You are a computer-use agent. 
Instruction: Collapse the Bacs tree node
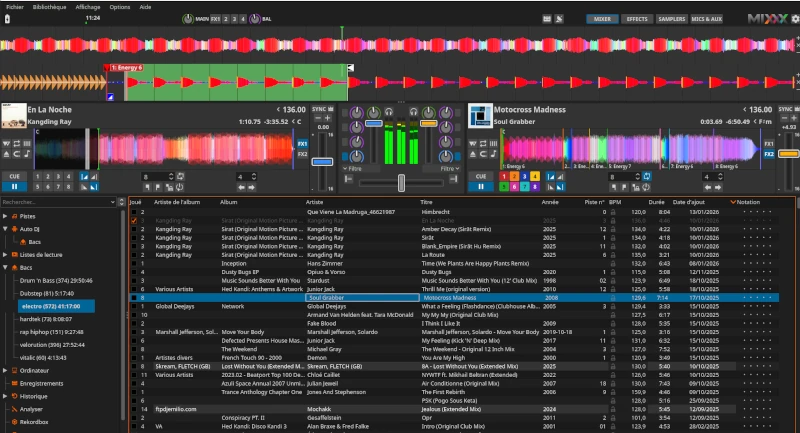[5, 267]
